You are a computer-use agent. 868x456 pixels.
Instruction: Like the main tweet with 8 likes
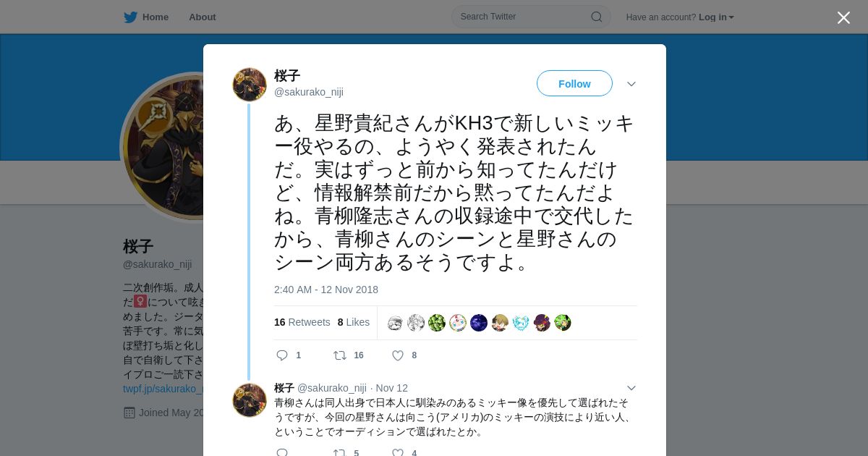(398, 355)
